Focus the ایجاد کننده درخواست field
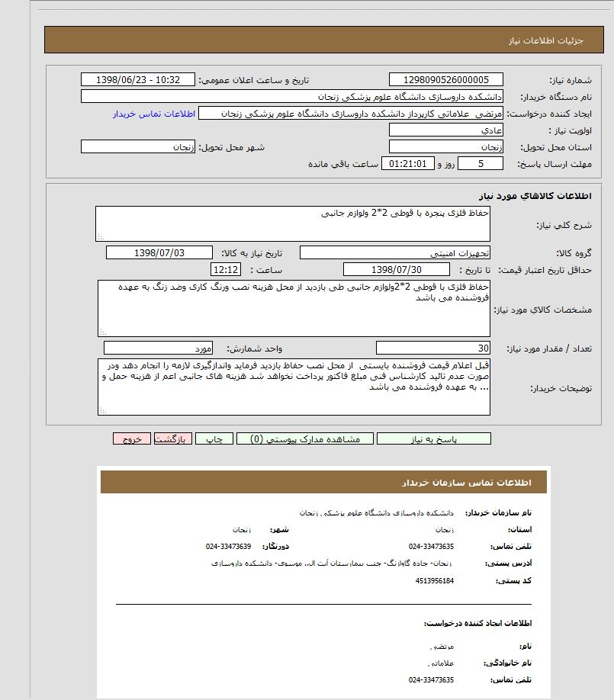Image resolution: width=614 pixels, height=700 pixels. [x=350, y=114]
